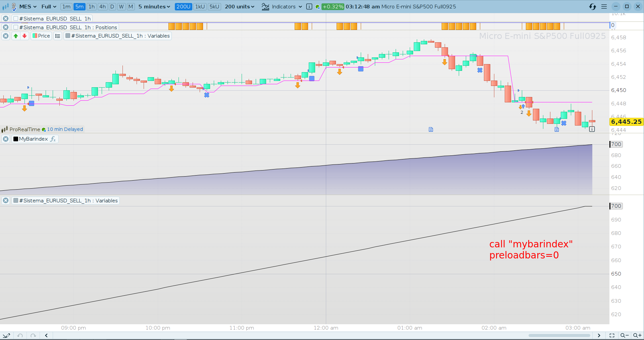Select the 1kU units preset
Screen dimensions: 644x340
[200, 7]
